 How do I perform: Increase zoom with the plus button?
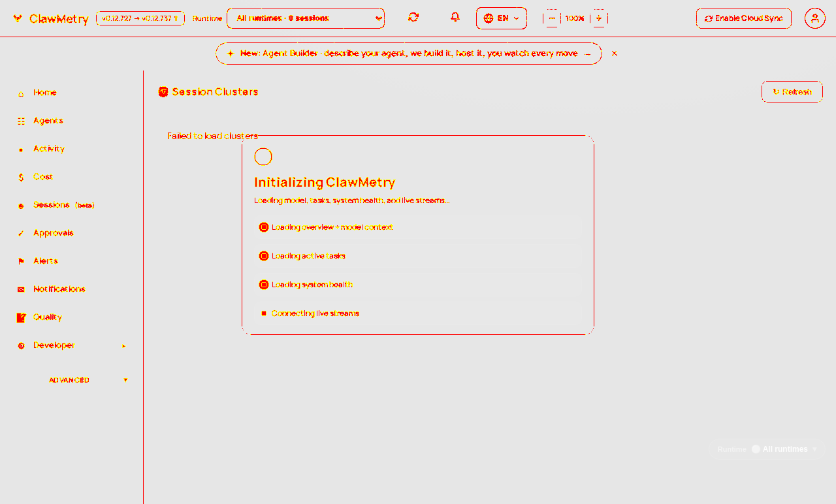click(599, 18)
